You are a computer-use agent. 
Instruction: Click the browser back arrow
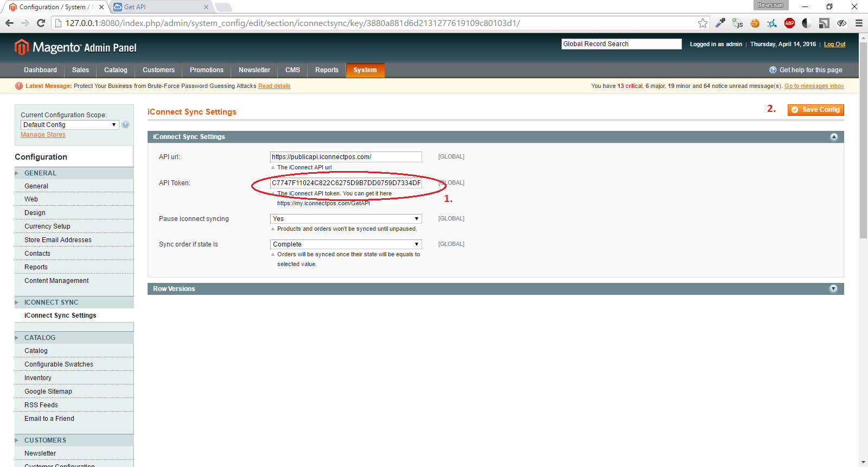pyautogui.click(x=9, y=23)
